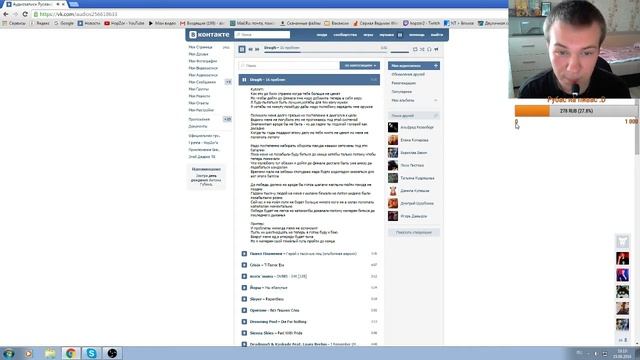Click the "Показать следующих" button
This screenshot has height=360, width=640.
[413, 232]
